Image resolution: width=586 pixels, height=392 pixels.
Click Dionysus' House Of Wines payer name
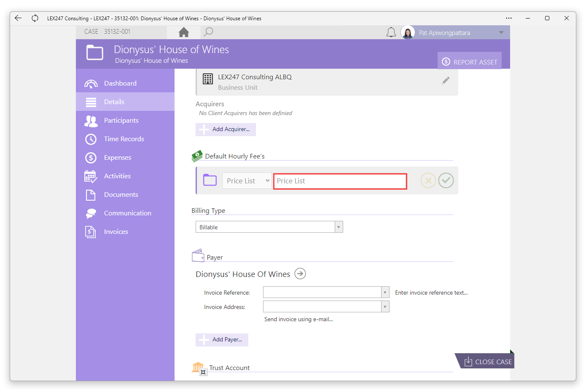click(x=243, y=274)
